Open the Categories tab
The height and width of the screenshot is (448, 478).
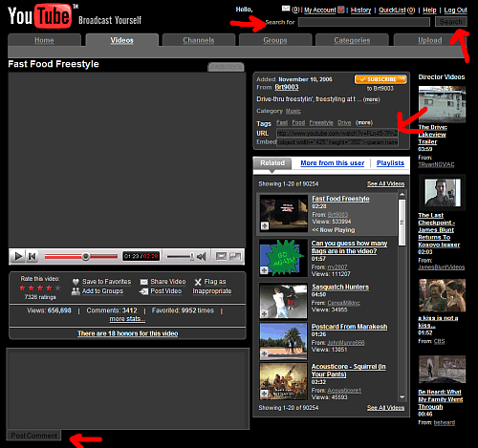click(x=352, y=40)
